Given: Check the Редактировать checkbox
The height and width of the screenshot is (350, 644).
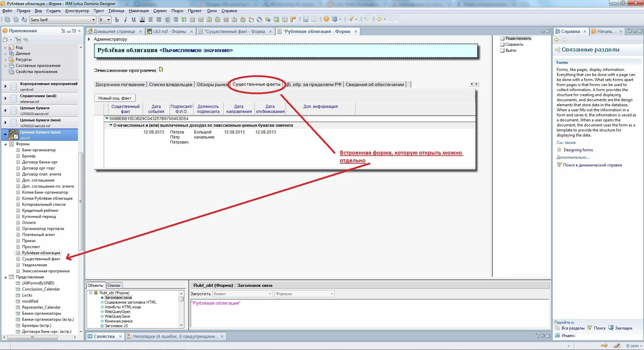Looking at the screenshot, I should point(502,38).
